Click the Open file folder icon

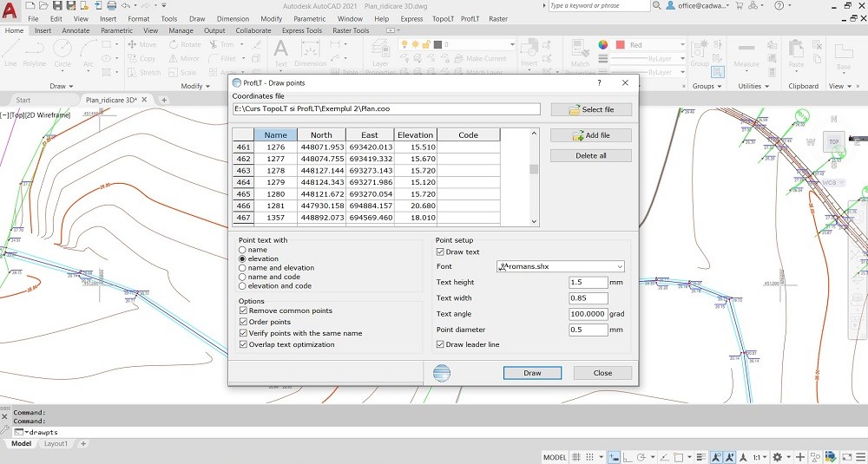click(43, 5)
